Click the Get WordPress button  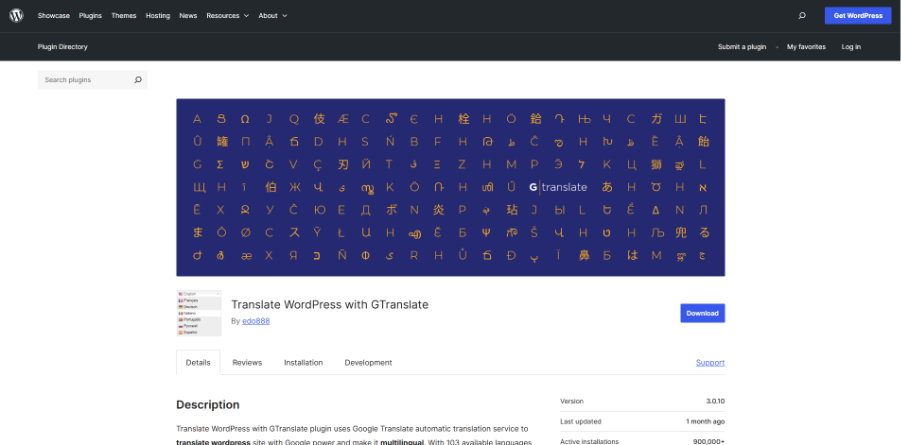point(858,16)
